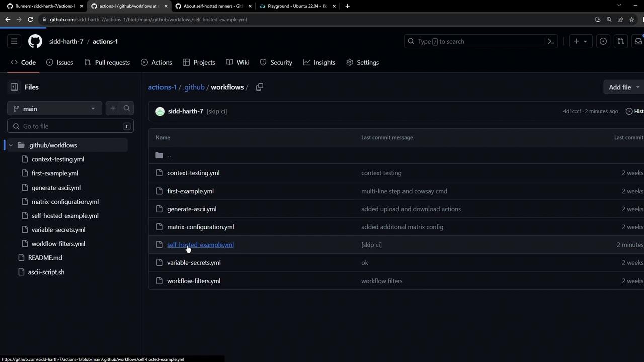Open the GitHub hamburger navigation menu
Viewport: 644px width, 362px height.
[14, 41]
